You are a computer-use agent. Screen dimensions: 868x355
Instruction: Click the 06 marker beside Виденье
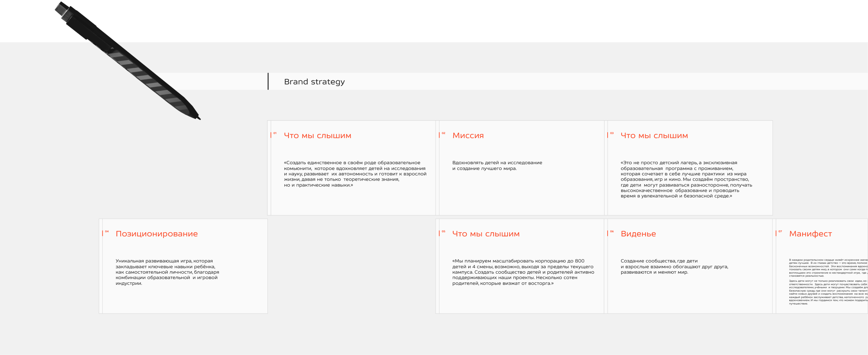click(x=612, y=232)
